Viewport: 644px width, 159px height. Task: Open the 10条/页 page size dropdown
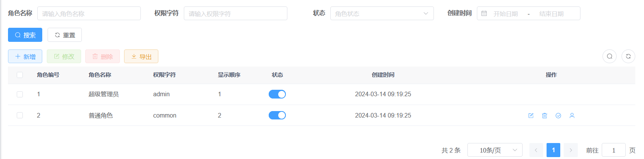click(495, 150)
